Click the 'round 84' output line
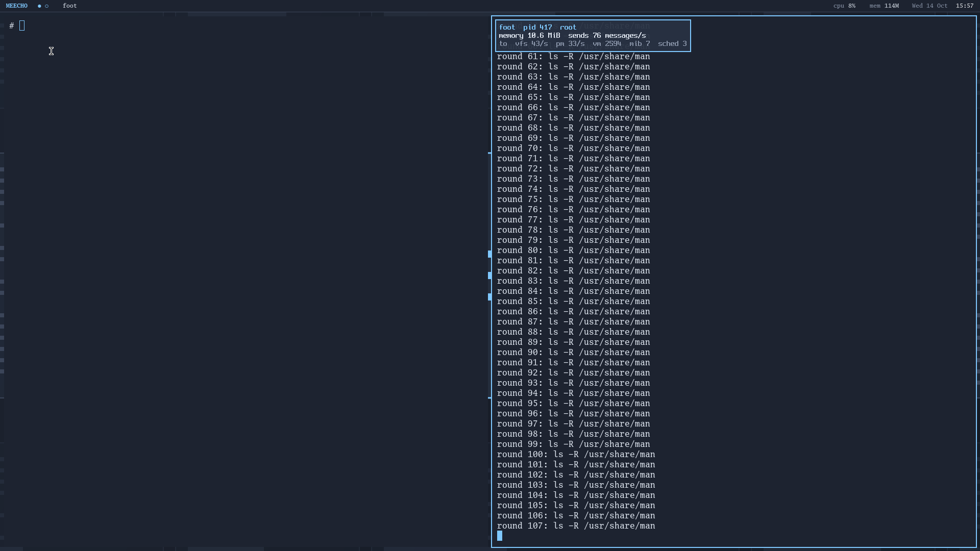 tap(573, 291)
